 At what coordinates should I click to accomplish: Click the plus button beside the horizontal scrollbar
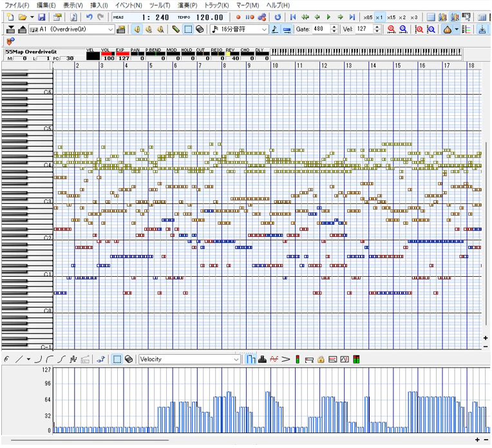(477, 440)
